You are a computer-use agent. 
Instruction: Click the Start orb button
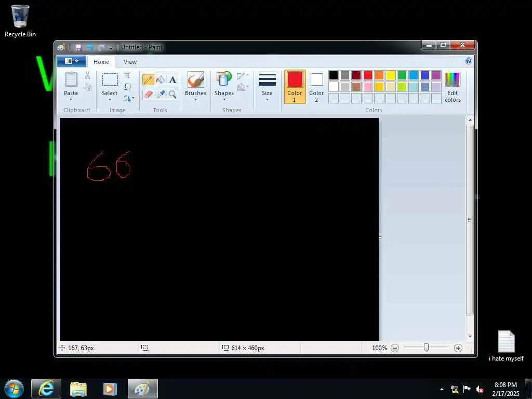coord(14,389)
